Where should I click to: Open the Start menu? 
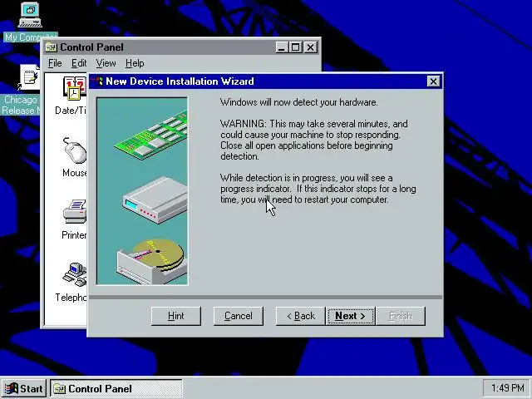(x=24, y=388)
